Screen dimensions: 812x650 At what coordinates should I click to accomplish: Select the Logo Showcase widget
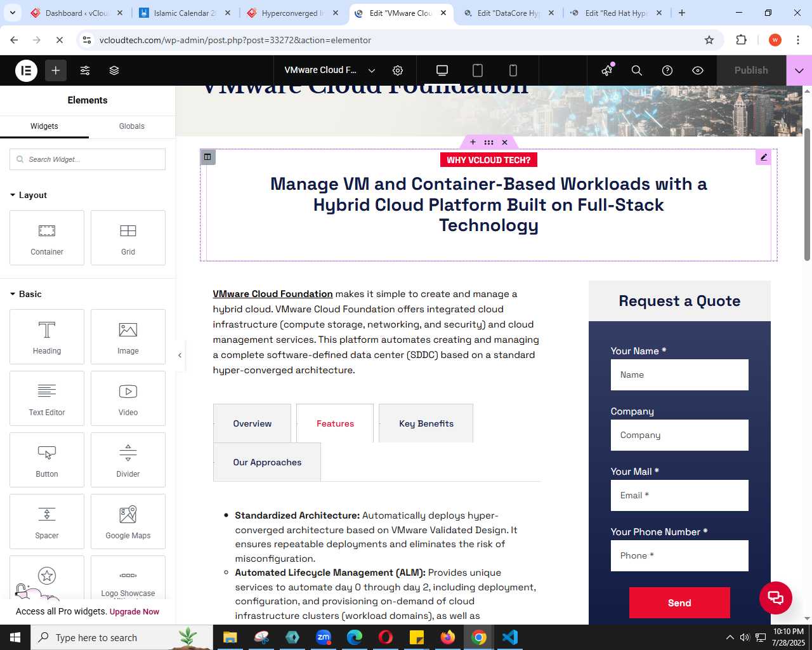128,578
